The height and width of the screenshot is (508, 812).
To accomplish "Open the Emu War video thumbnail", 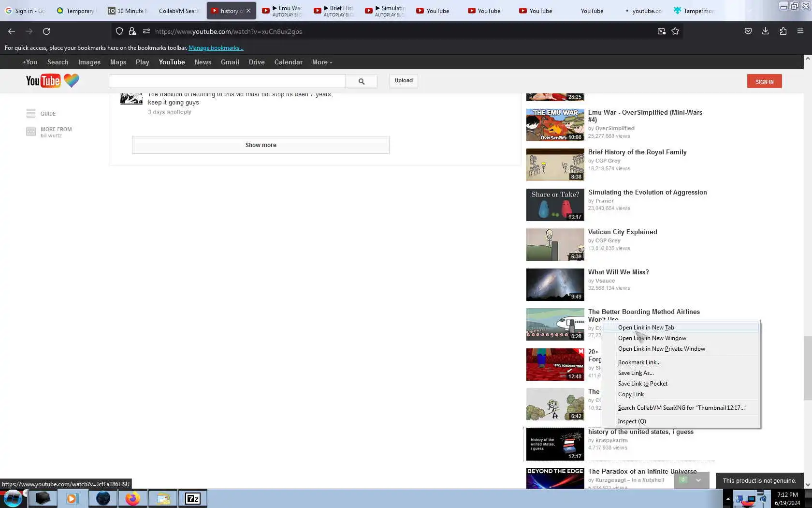I will (x=555, y=125).
